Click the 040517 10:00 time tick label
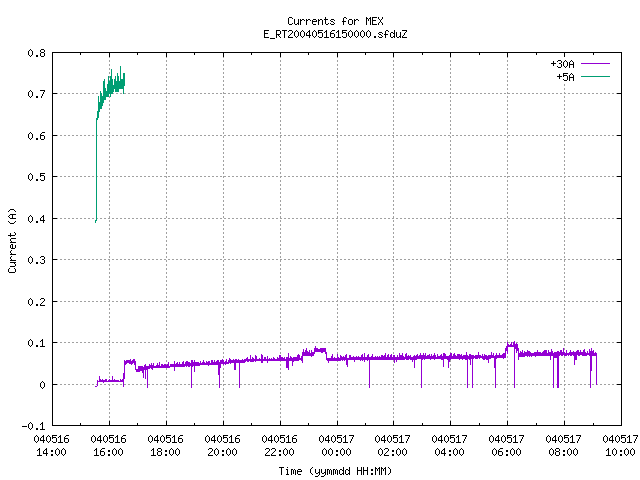Screen dimensions: 640x480 click(620, 446)
